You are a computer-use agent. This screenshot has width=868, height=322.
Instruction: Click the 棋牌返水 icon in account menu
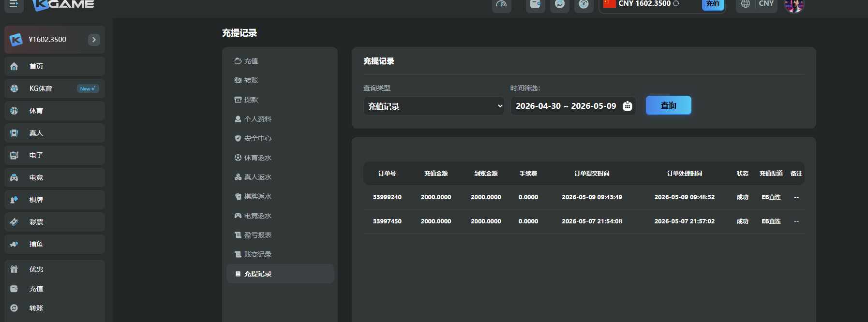(x=238, y=196)
